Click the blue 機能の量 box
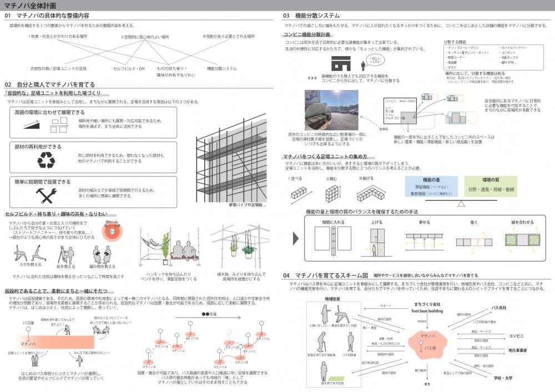 click(x=431, y=187)
